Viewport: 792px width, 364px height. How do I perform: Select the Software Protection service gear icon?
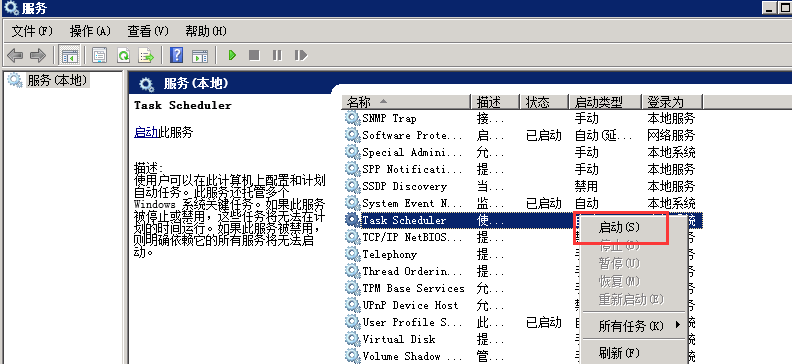352,135
